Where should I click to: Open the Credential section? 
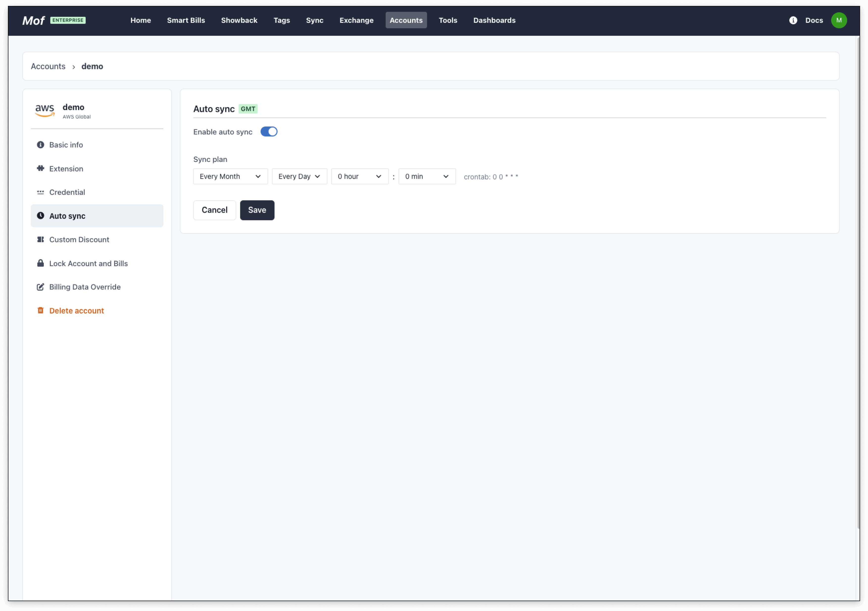tap(97, 193)
